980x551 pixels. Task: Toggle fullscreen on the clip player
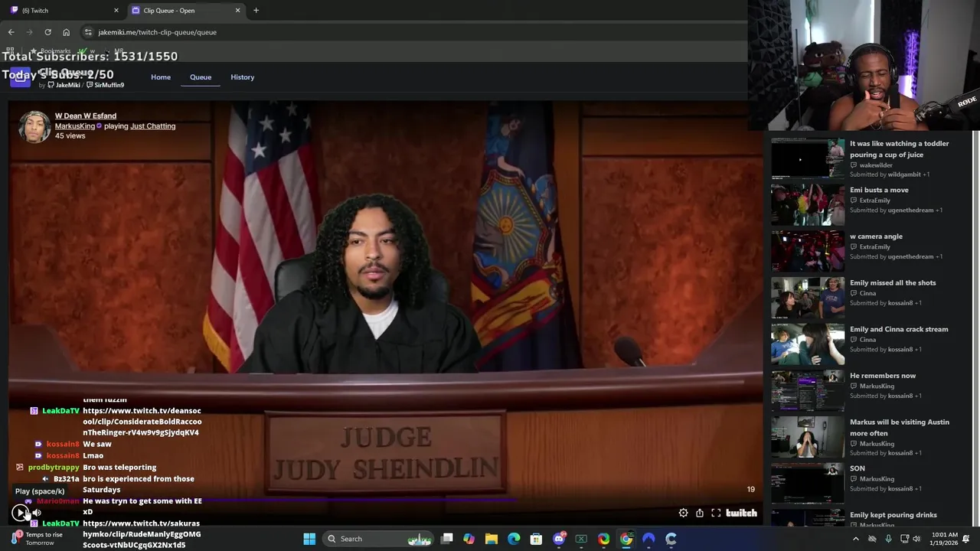pos(716,513)
